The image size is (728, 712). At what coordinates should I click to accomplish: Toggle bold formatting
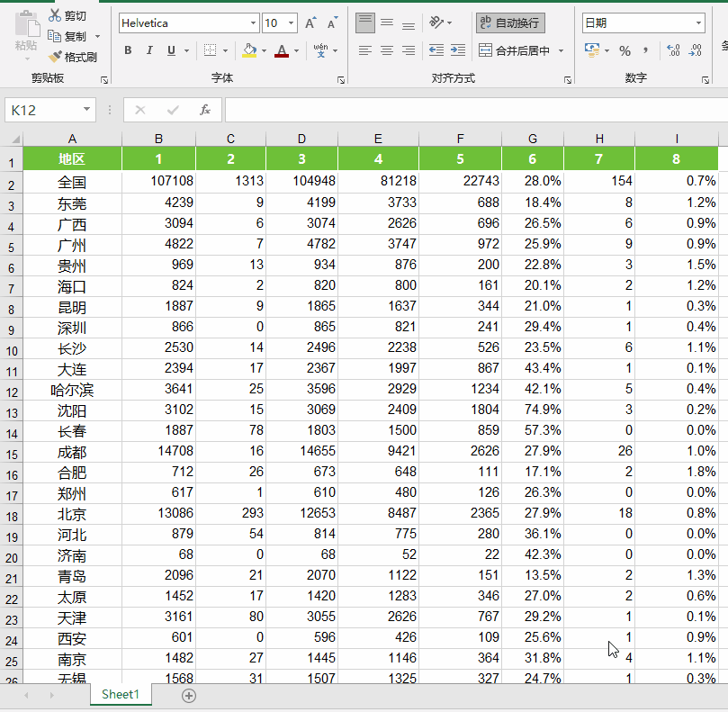coord(128,50)
